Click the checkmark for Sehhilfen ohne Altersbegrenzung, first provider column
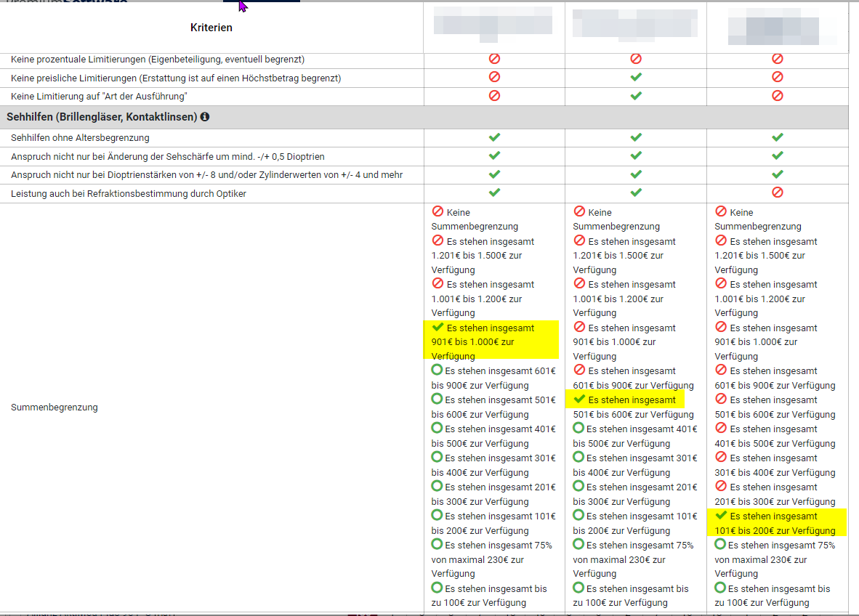The height and width of the screenshot is (616, 859). [x=494, y=137]
